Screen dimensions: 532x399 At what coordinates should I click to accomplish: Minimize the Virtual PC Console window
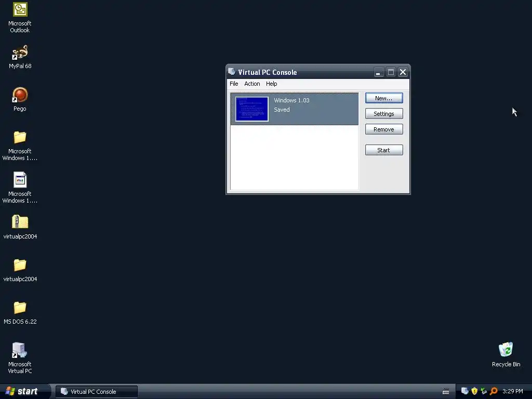coord(379,72)
